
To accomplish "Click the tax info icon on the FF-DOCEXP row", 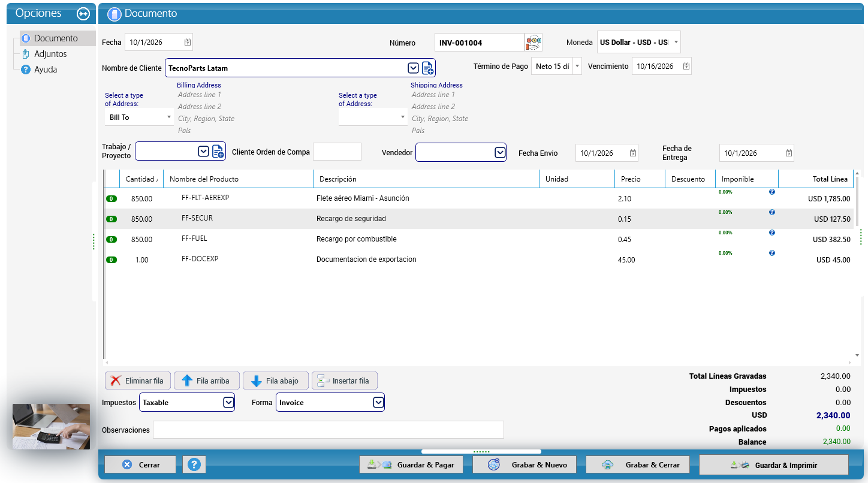I will pyautogui.click(x=772, y=253).
